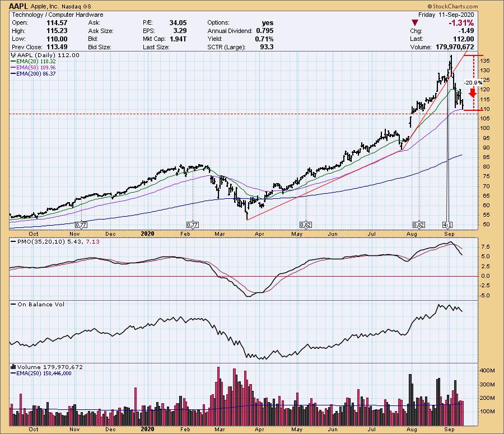
Task: Click the Sep label under the volume panel
Action: pyautogui.click(x=449, y=429)
